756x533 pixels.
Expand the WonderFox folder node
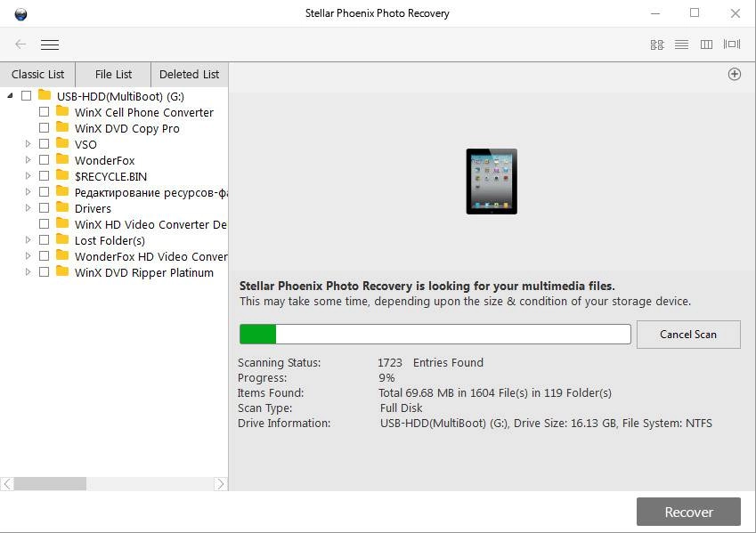click(x=28, y=159)
